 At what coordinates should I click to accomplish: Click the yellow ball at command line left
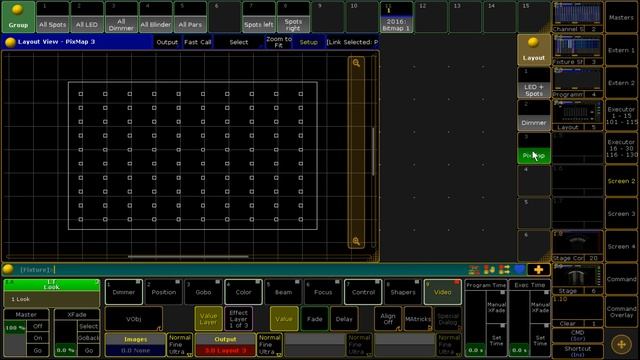click(8, 269)
